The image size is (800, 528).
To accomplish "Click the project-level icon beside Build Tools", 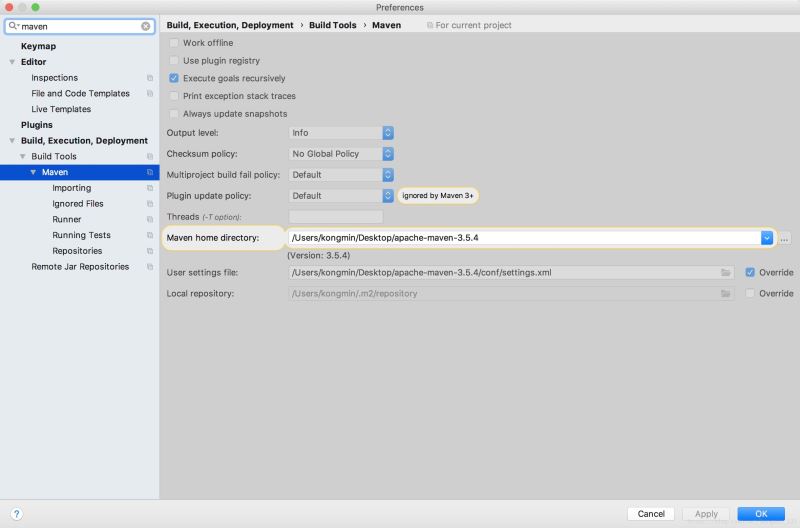I will tap(150, 157).
